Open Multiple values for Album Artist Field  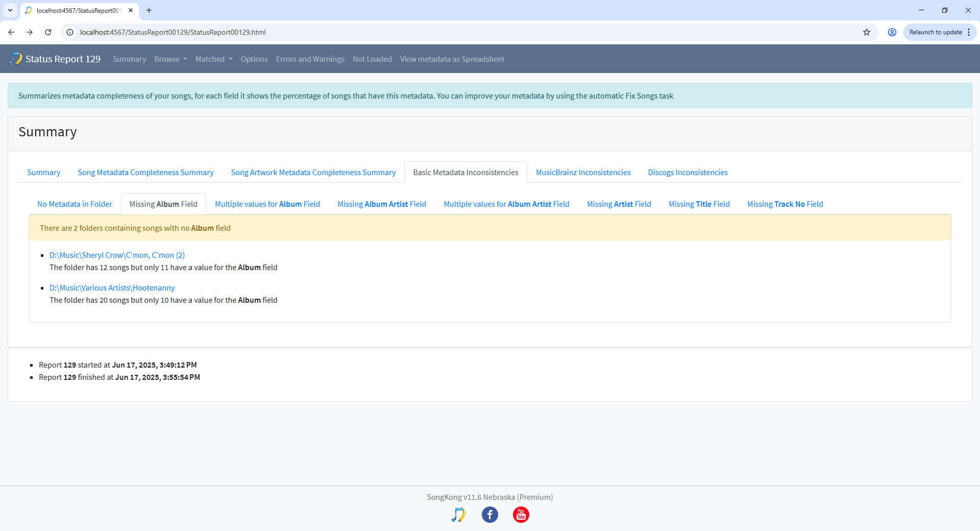[x=506, y=204]
